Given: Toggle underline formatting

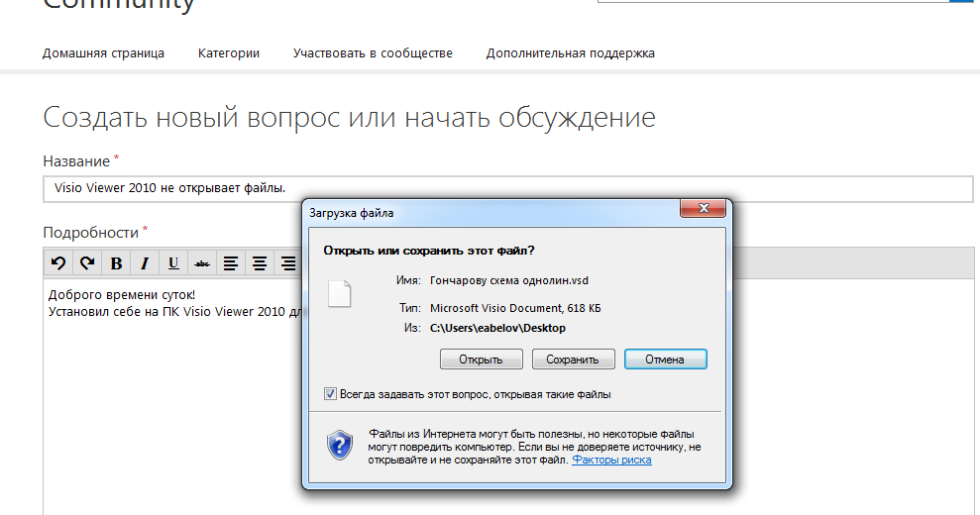Looking at the screenshot, I should [x=173, y=263].
